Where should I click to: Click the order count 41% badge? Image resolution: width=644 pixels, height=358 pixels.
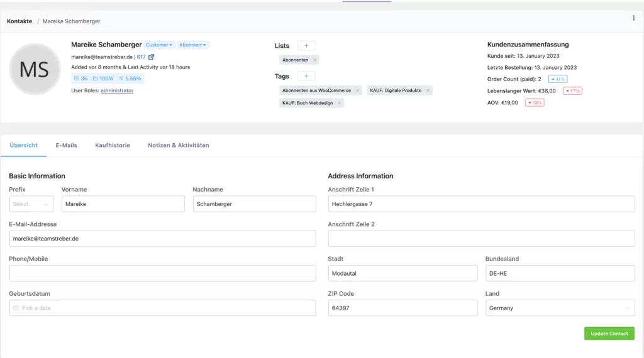pos(558,79)
